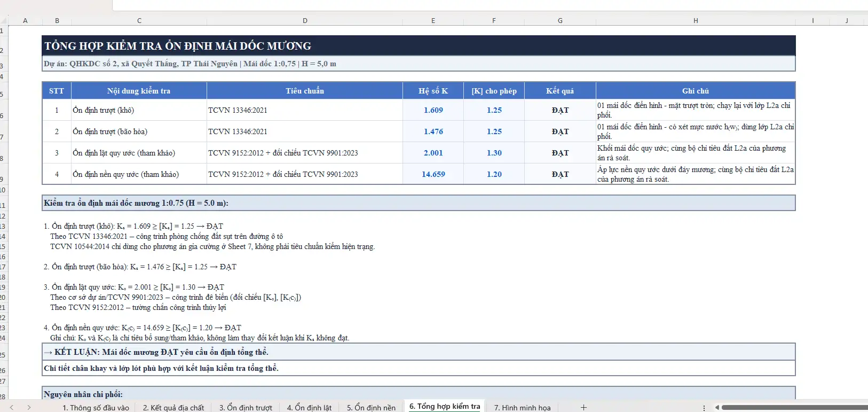Click the 'Tiêu chuẩn' header cell
The image size is (868, 412).
pos(305,91)
